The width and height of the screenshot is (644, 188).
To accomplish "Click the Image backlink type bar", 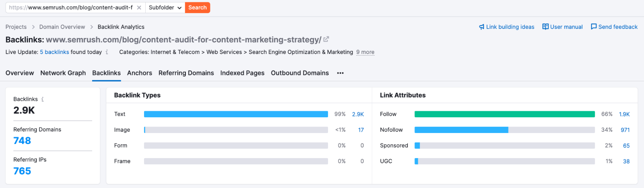I will pyautogui.click(x=236, y=130).
